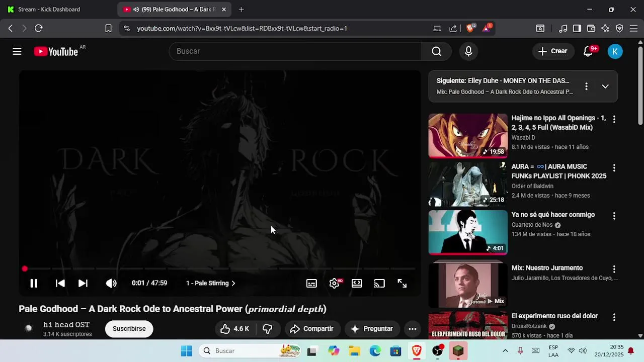Open YouTube notifications bell
The width and height of the screenshot is (644, 362).
click(588, 51)
